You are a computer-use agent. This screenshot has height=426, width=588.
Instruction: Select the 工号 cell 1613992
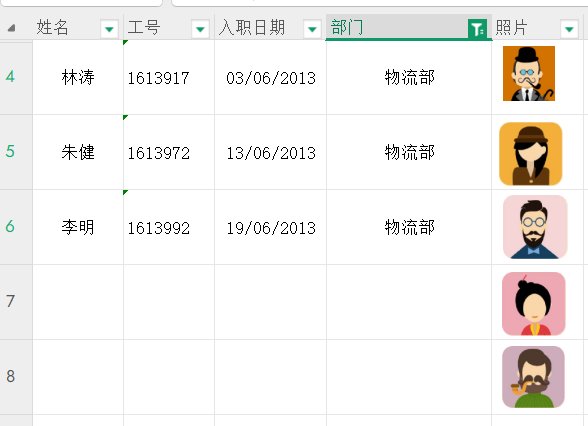click(x=169, y=227)
